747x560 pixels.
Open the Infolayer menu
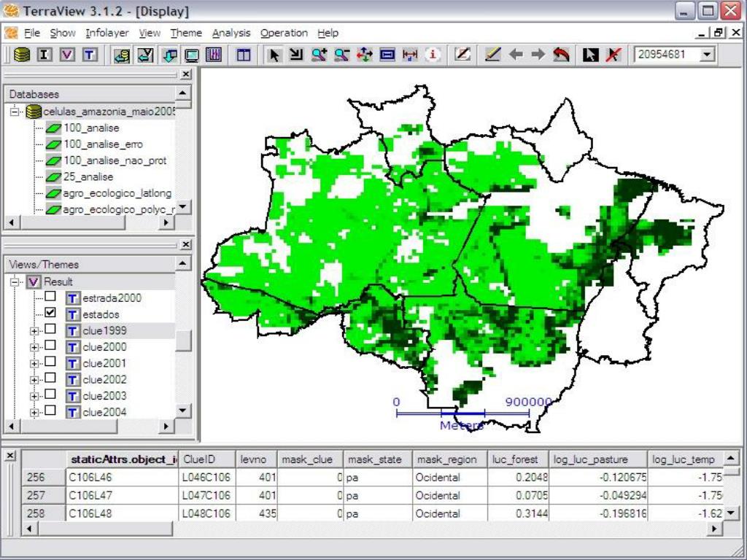[107, 33]
